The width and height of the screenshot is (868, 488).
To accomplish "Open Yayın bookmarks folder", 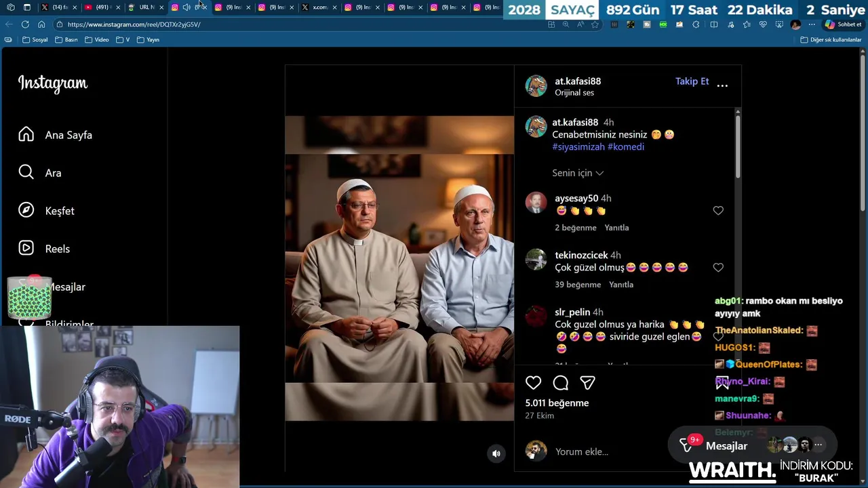I will (148, 40).
